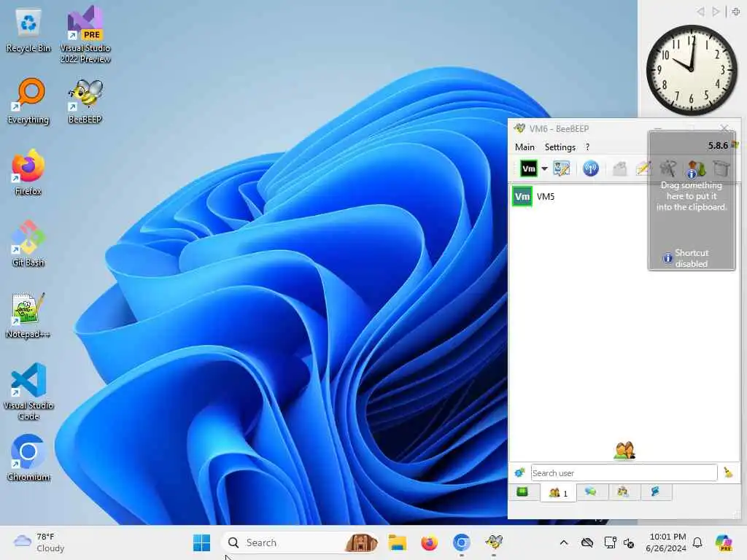Switch to the chat bubbles tab
Screen dimensions: 747x560
coord(591,492)
